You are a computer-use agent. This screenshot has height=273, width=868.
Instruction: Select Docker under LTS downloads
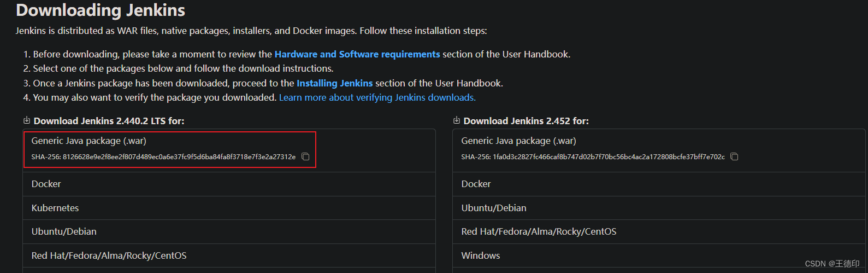[229, 184]
